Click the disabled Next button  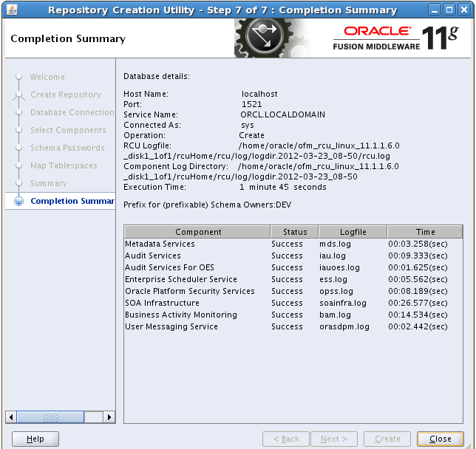[334, 439]
